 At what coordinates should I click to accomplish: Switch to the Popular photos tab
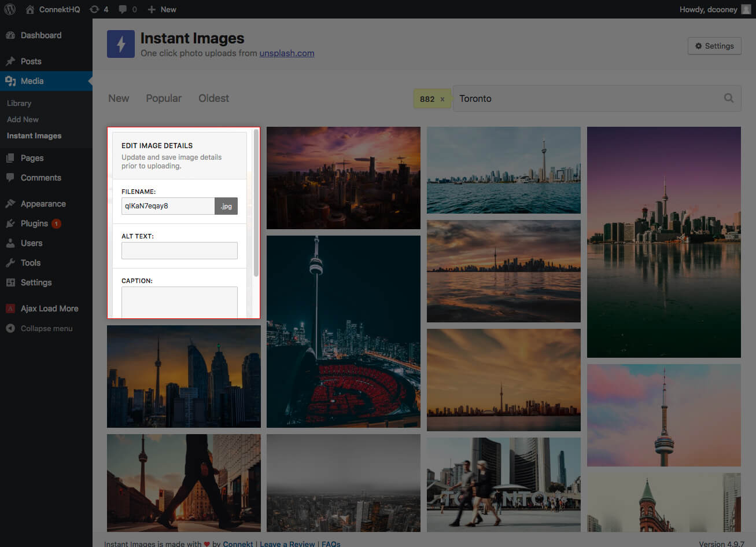pyautogui.click(x=164, y=98)
